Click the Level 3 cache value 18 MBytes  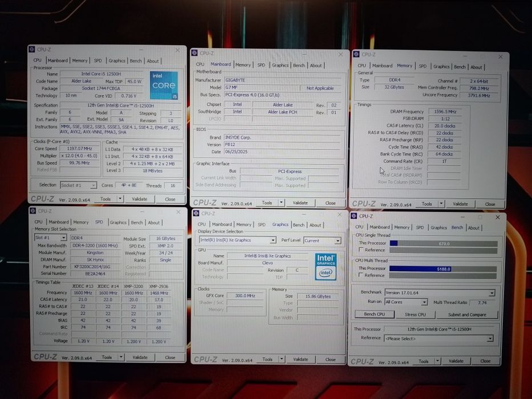pyautogui.click(x=153, y=170)
